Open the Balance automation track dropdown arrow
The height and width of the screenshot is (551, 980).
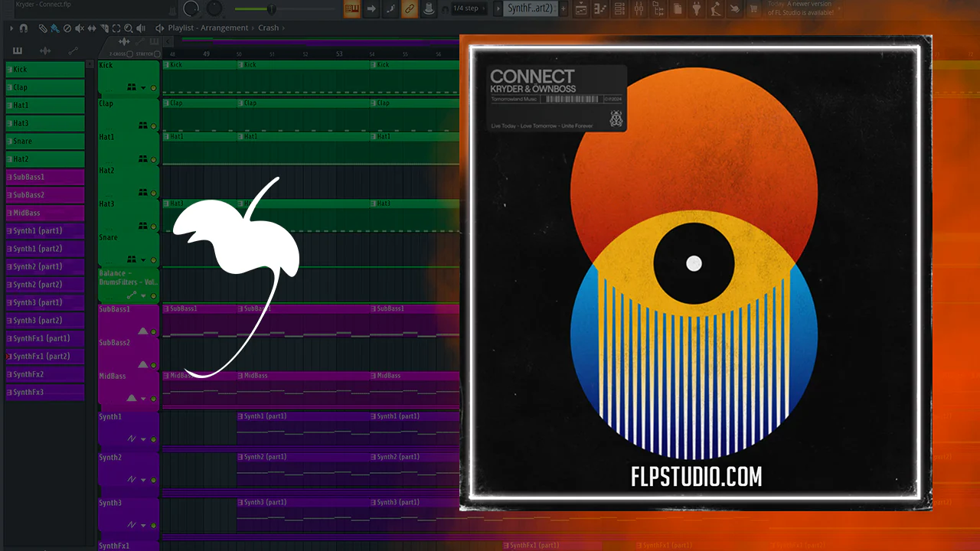pyautogui.click(x=143, y=295)
